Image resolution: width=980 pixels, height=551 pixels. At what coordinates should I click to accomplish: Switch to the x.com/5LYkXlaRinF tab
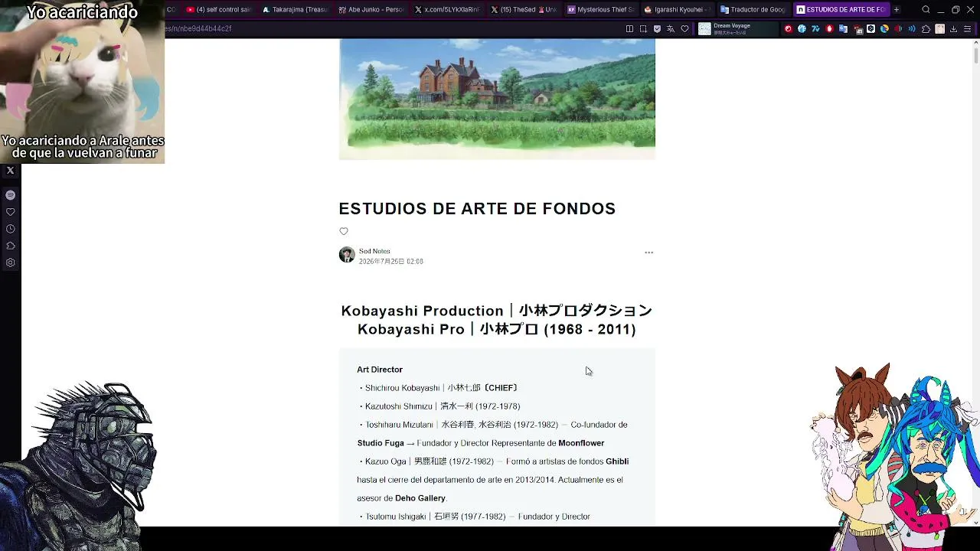447,10
